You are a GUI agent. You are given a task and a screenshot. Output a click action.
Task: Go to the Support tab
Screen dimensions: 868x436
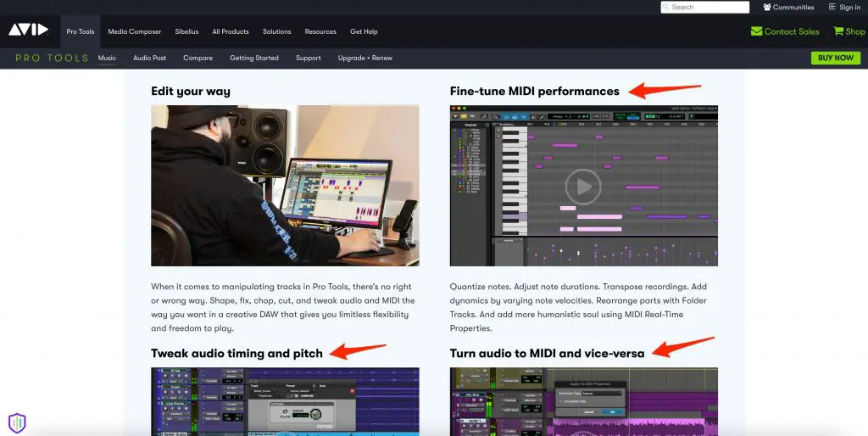tap(309, 58)
